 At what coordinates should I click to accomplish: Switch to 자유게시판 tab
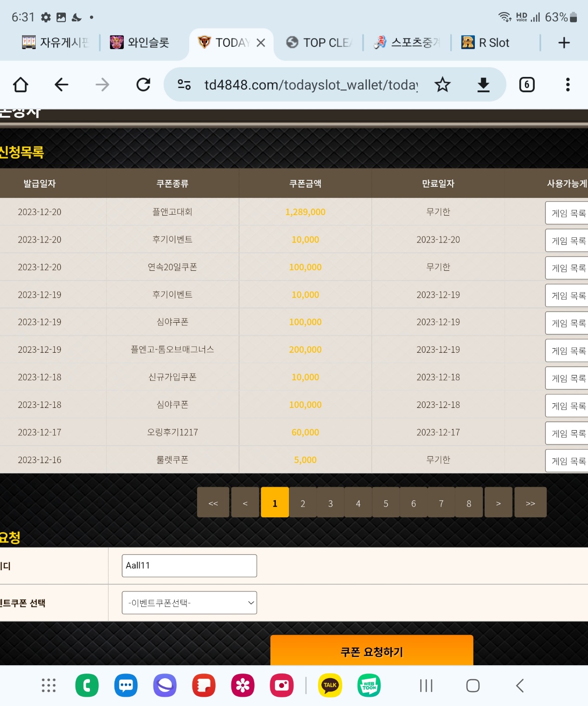(55, 43)
